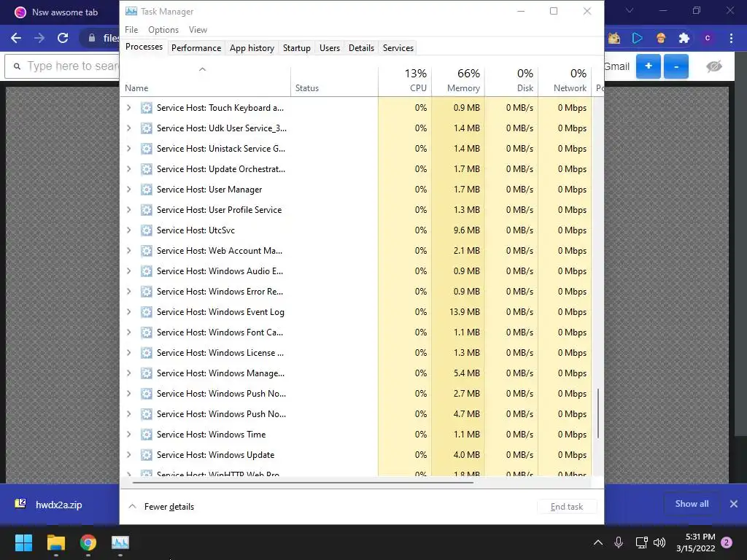Click the lock icon in address bar

[x=92, y=38]
